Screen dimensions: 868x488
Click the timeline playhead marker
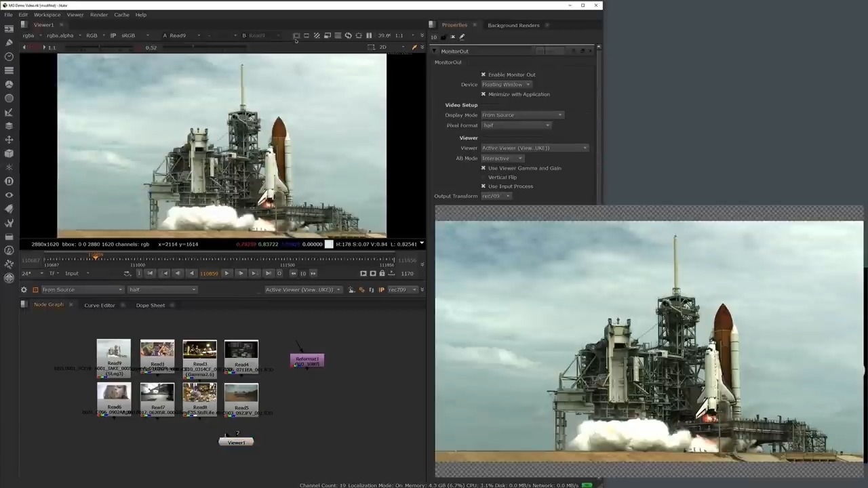(95, 257)
